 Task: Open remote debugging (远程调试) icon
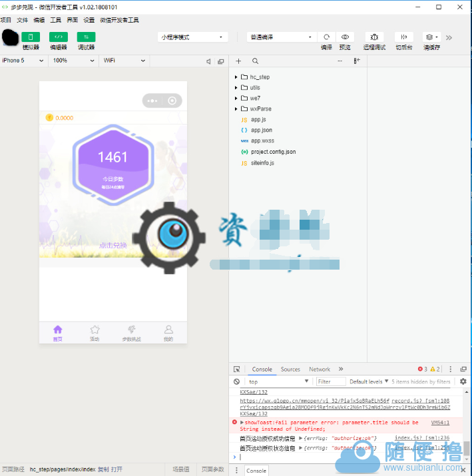click(x=374, y=37)
